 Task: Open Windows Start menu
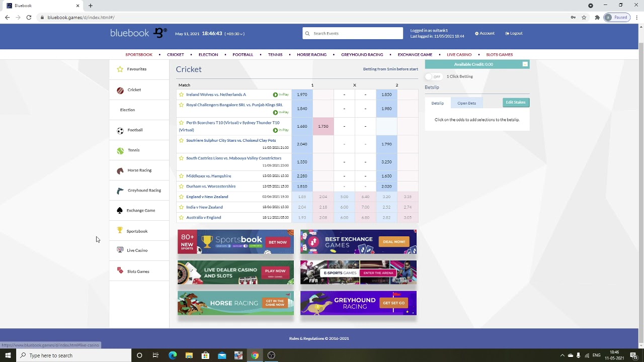[8, 355]
